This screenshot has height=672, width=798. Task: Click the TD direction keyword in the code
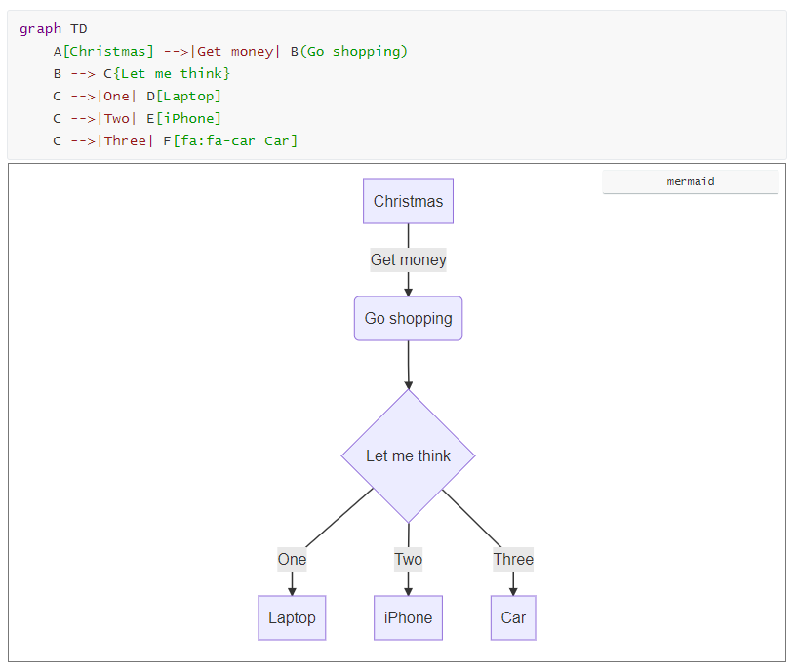78,29
